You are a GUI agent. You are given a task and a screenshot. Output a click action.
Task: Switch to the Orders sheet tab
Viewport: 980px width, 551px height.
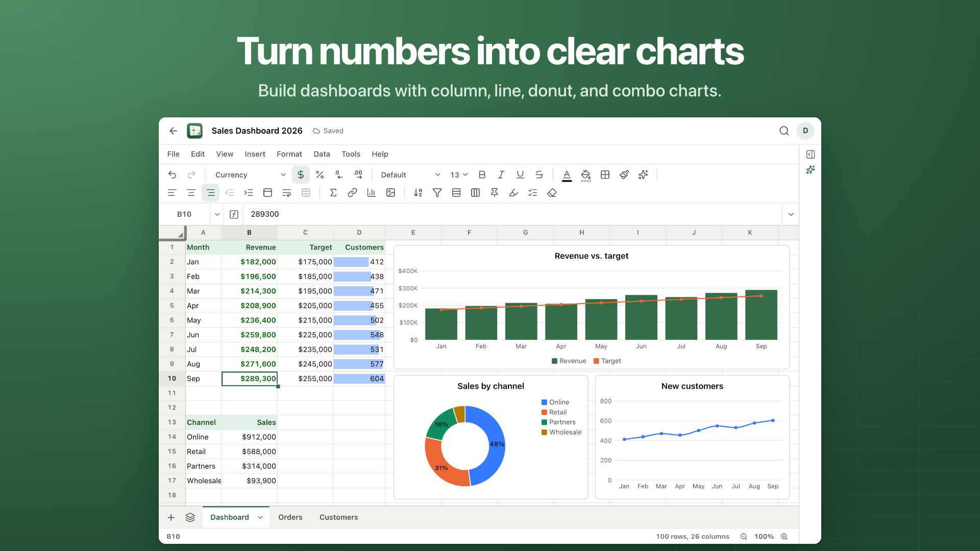click(x=290, y=517)
